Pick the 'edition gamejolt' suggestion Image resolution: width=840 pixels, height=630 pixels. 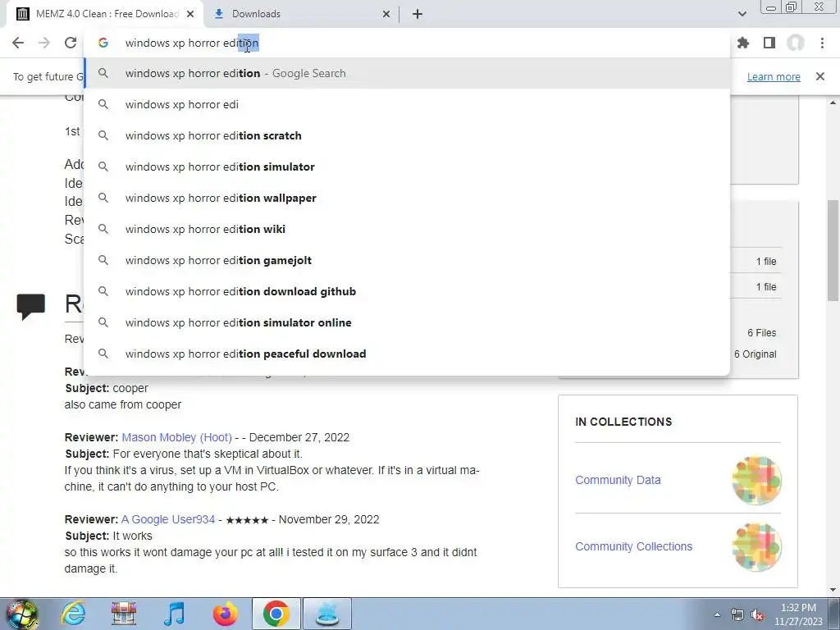[x=407, y=260]
